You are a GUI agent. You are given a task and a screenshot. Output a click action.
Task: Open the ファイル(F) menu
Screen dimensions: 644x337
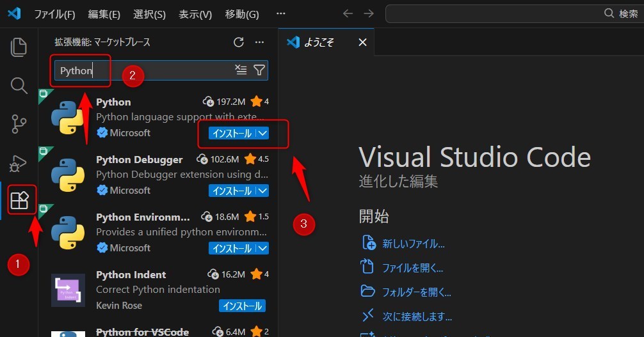click(x=54, y=14)
